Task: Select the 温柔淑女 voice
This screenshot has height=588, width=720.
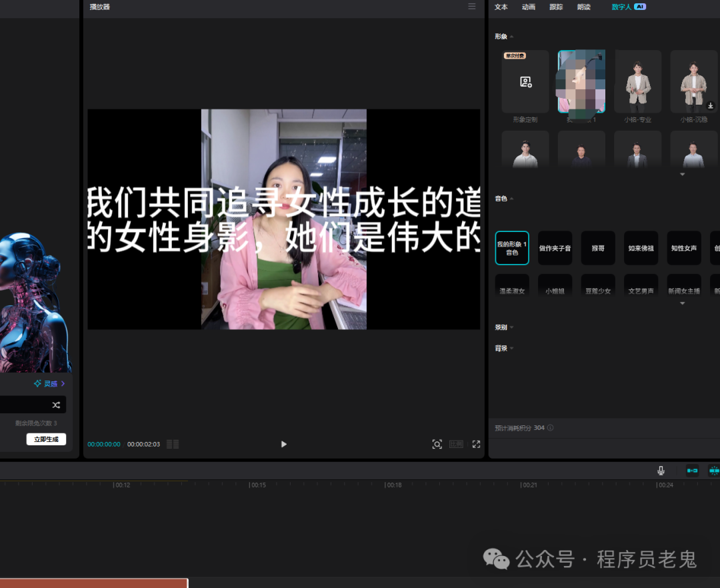Action: (512, 285)
